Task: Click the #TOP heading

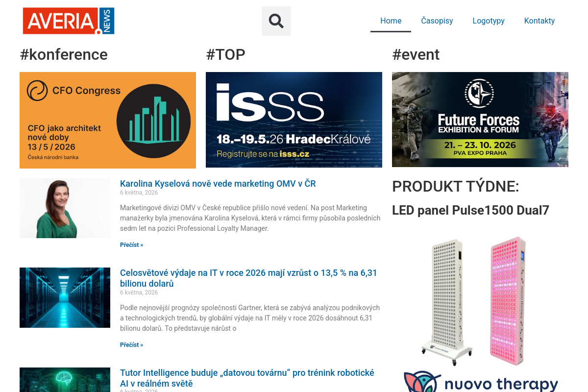Action: 225,54
